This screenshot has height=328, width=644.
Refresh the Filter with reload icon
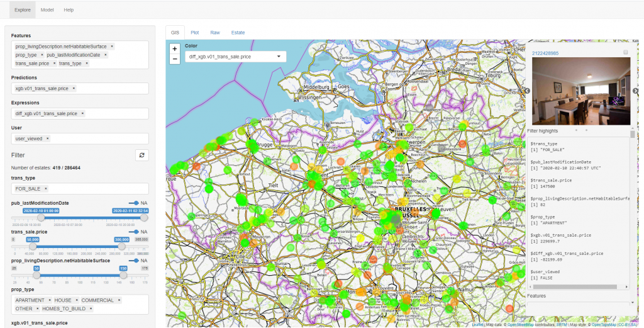[x=142, y=155]
